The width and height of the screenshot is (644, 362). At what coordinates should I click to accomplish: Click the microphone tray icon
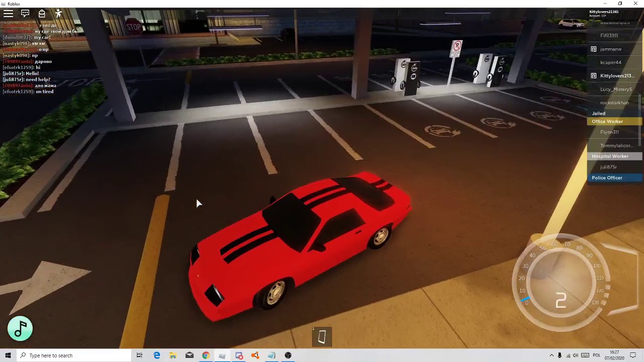click(x=559, y=355)
